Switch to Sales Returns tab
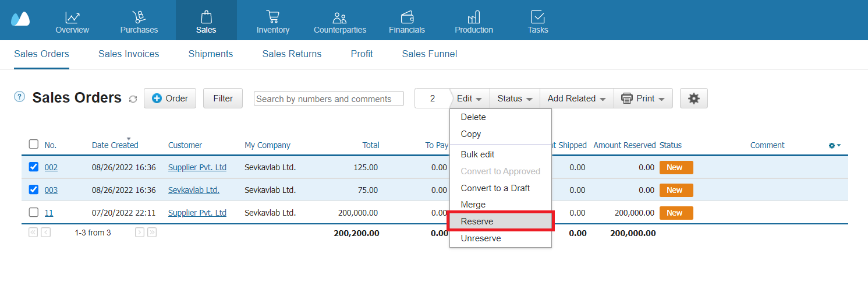The height and width of the screenshot is (285, 868). (x=292, y=54)
